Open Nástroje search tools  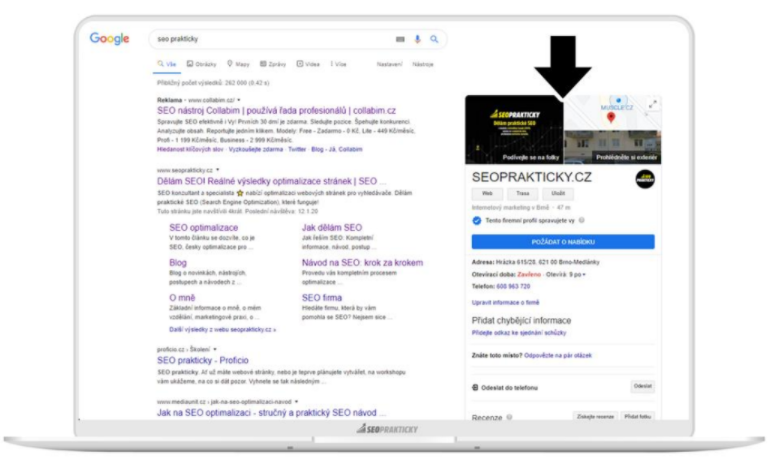423,64
